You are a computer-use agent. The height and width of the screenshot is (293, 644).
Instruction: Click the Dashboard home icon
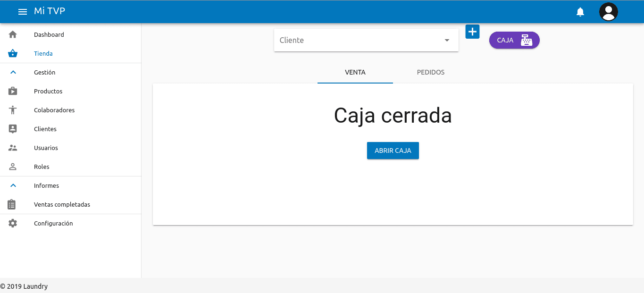point(13,34)
